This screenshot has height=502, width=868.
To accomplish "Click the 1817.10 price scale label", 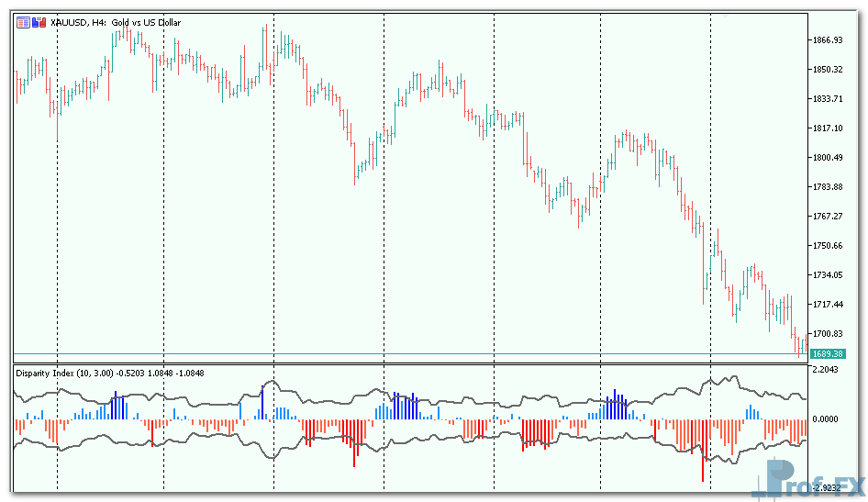I will point(827,128).
